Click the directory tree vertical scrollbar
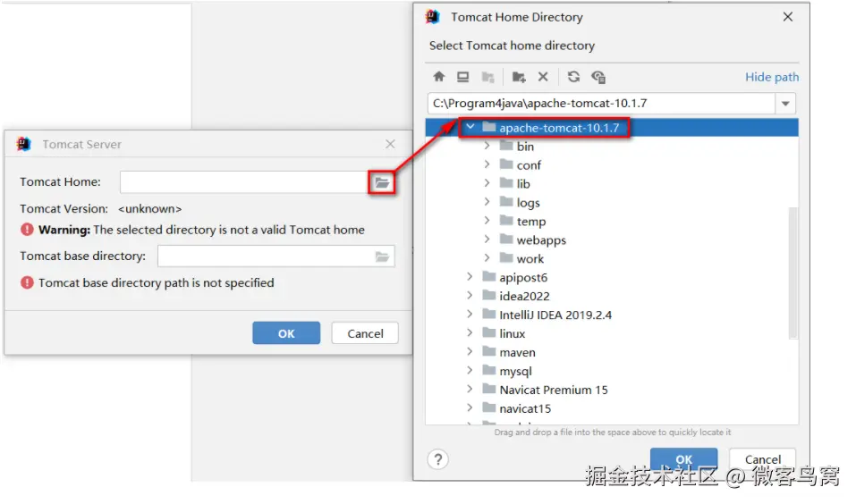Image resolution: width=856 pixels, height=504 pixels. [792, 273]
